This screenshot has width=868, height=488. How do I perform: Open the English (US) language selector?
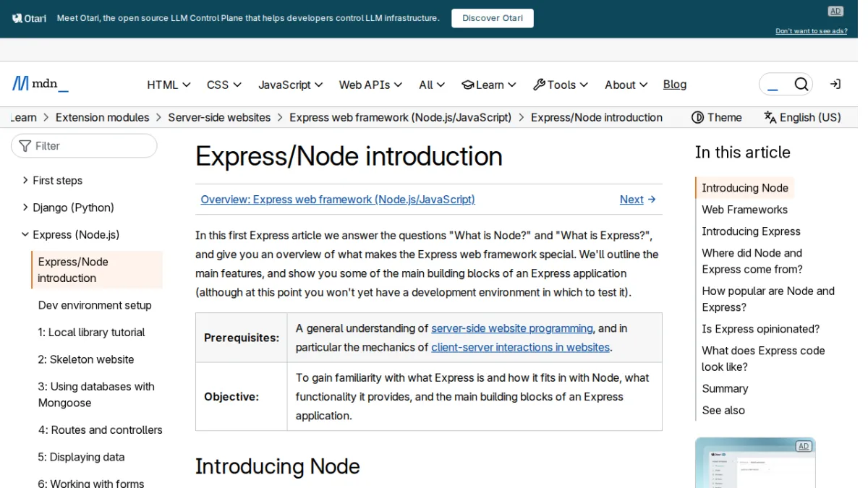click(802, 117)
